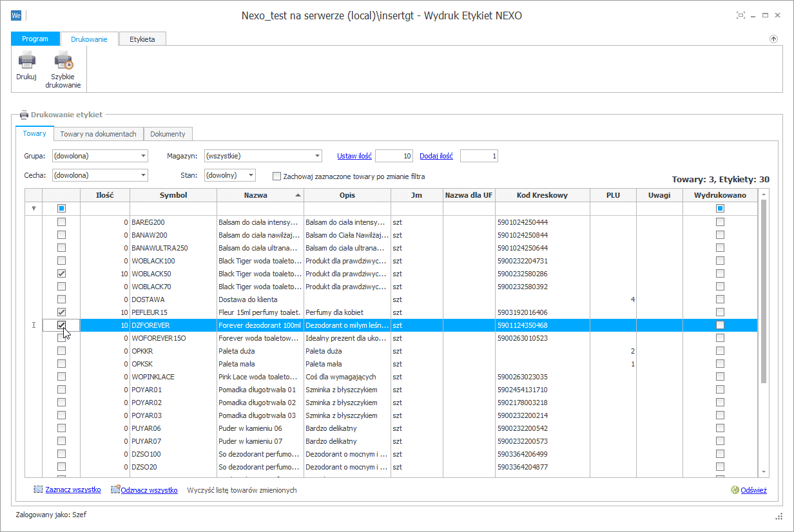Switch to Towary na dokumentach tab
Image resolution: width=794 pixels, height=532 pixels.
98,134
